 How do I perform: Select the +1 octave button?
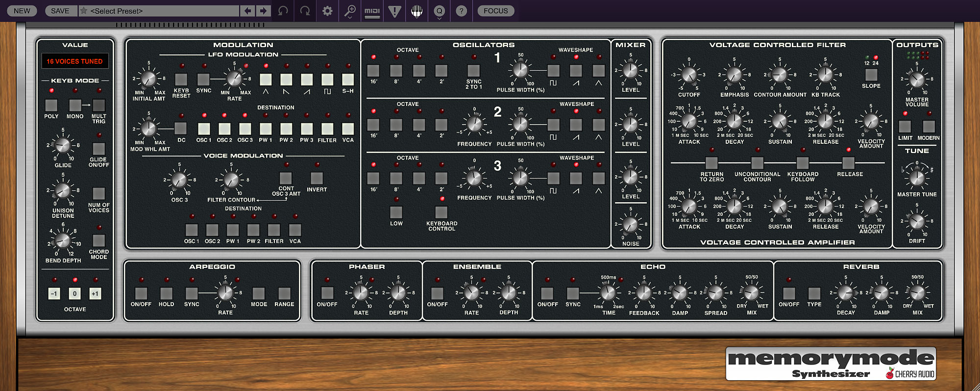tap(95, 294)
